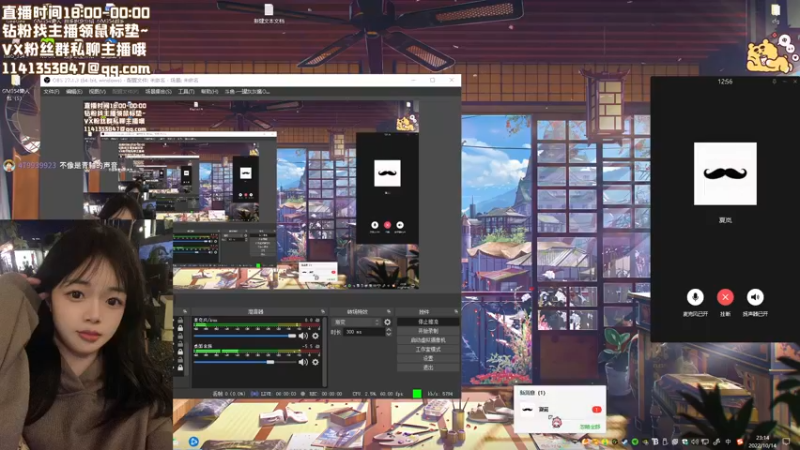Screen dimensions: 800x450
Task: Open the 帮助(H) menu in OBS
Action: point(209,91)
